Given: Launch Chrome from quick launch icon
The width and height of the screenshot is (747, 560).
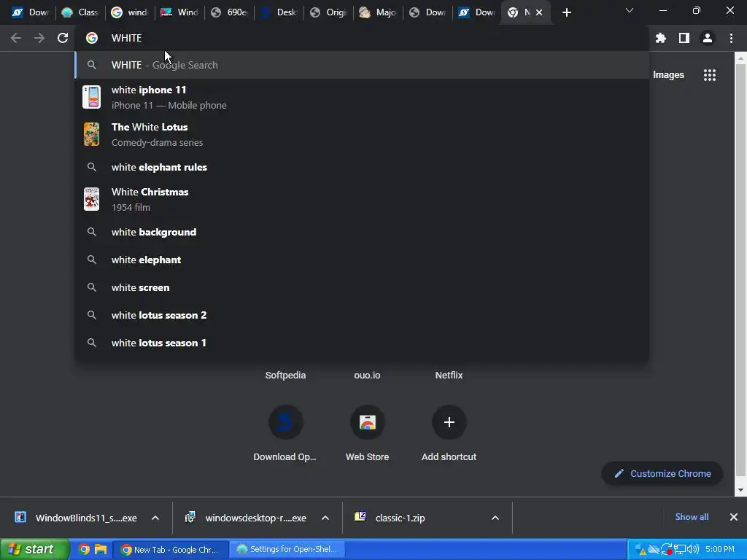Looking at the screenshot, I should pyautogui.click(x=84, y=550).
